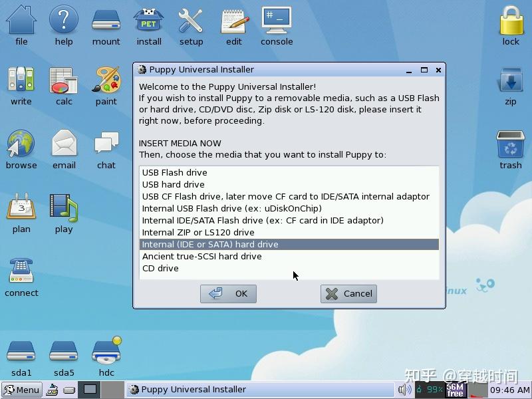Open the console terminal

277,20
